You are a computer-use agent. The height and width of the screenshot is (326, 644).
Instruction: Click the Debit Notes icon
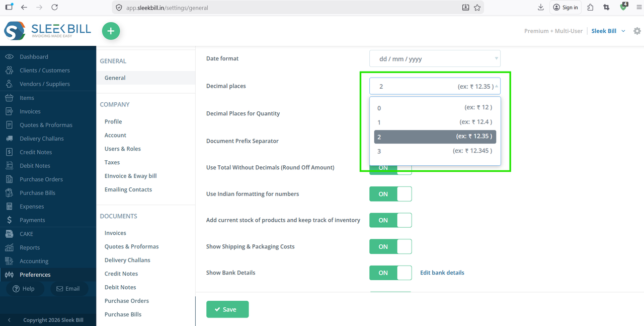pyautogui.click(x=9, y=165)
